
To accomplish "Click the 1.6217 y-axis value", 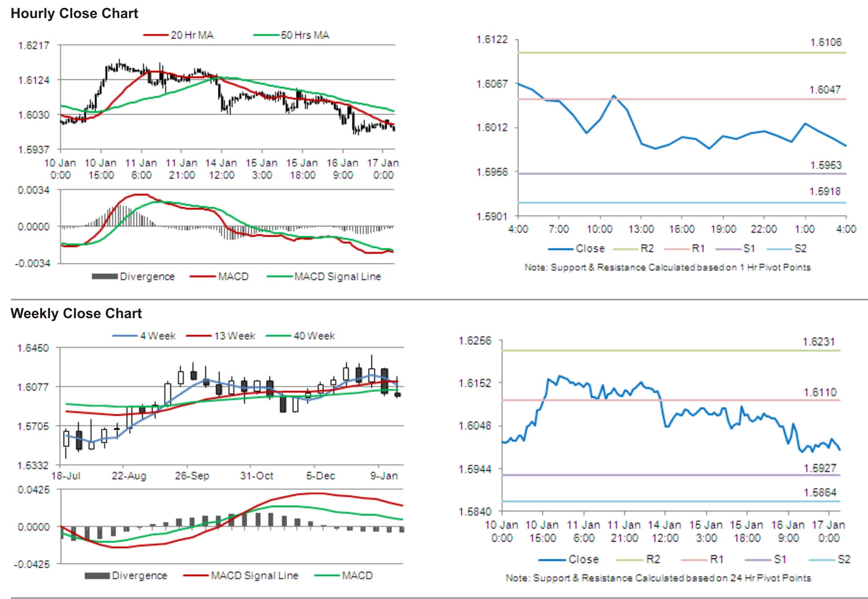I will point(34,46).
